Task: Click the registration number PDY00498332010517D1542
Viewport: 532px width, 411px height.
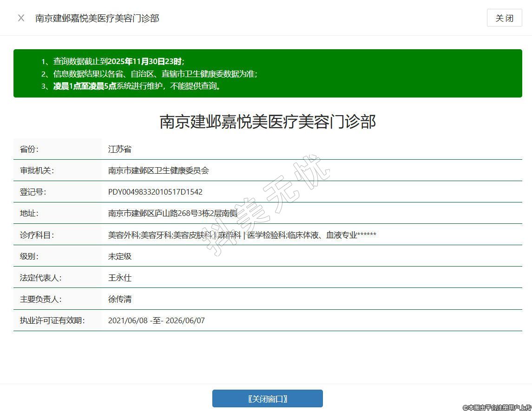Action: pos(155,192)
